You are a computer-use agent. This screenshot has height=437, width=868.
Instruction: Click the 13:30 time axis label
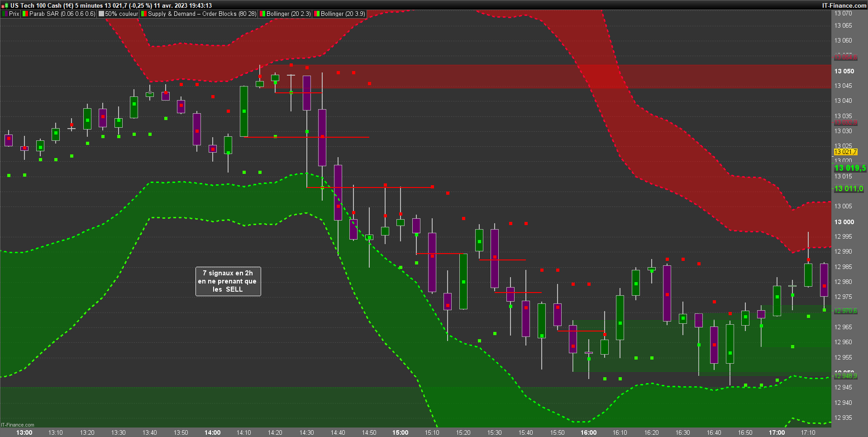click(x=119, y=432)
